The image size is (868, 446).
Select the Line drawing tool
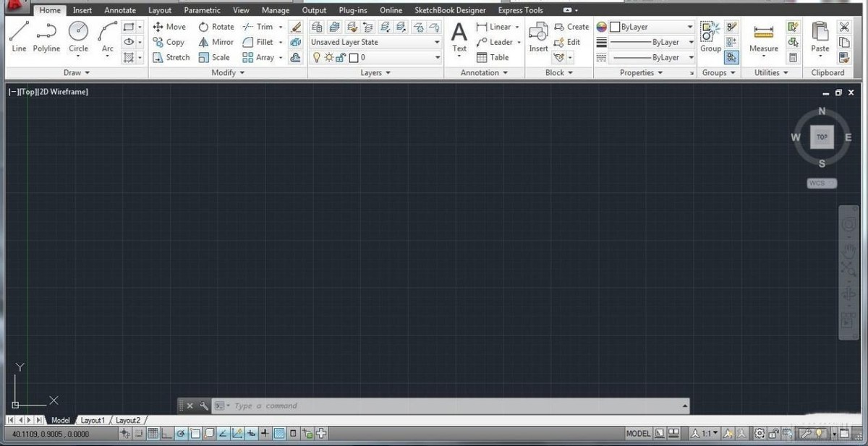pyautogui.click(x=19, y=36)
